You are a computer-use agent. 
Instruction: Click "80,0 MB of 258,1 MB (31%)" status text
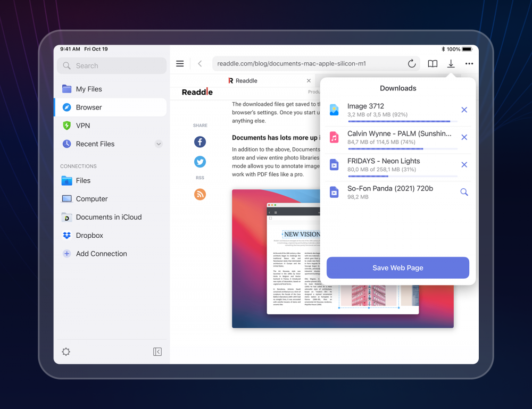point(381,170)
